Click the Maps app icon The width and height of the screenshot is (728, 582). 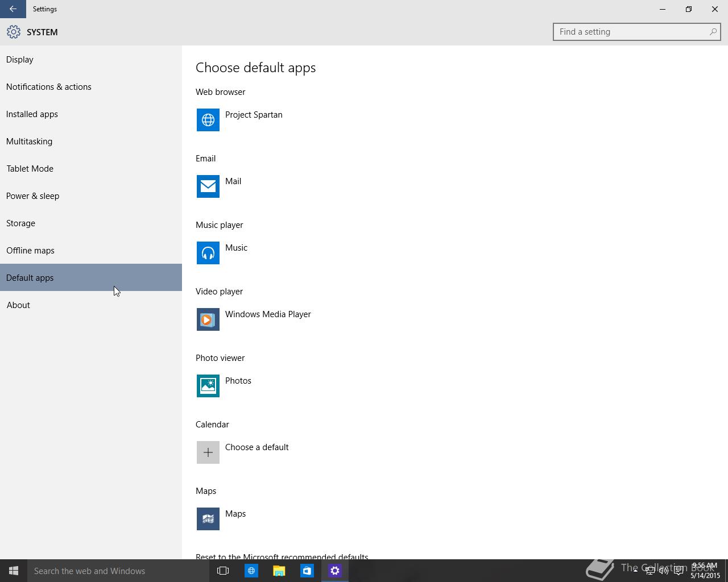click(208, 519)
